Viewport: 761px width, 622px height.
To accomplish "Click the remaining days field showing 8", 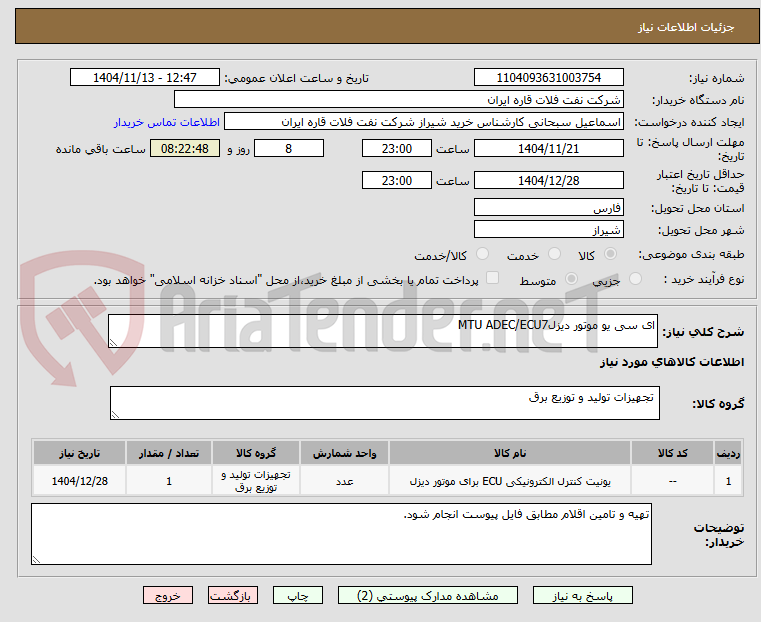I will pyautogui.click(x=289, y=148).
